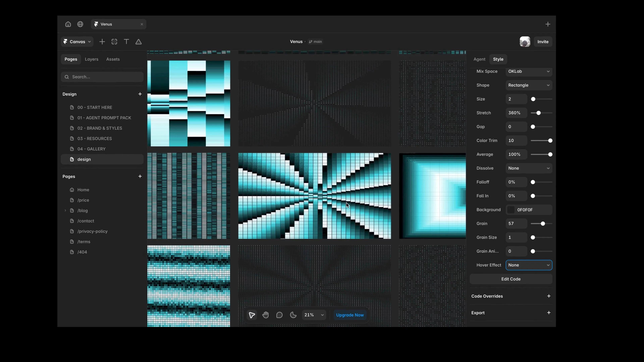
Task: Switch to the Agent tab
Action: tap(479, 59)
